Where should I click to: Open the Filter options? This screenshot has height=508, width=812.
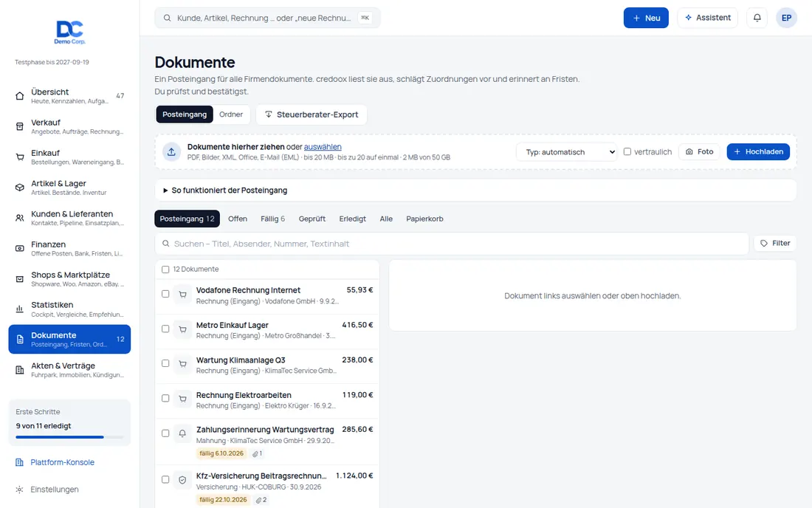(774, 244)
